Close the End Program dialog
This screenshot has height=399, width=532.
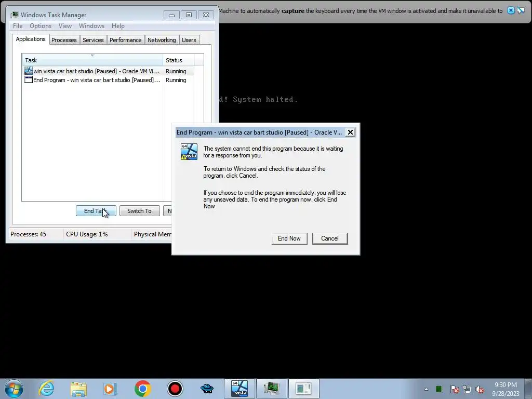350,132
